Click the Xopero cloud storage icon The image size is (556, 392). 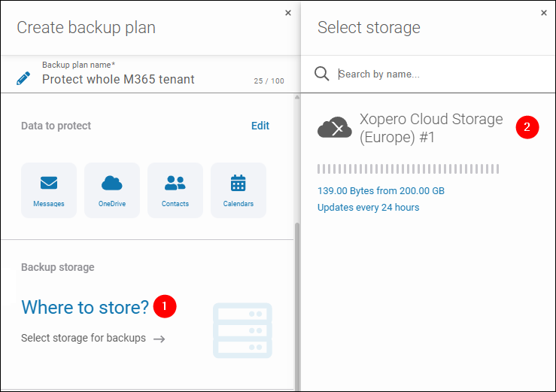tap(334, 127)
